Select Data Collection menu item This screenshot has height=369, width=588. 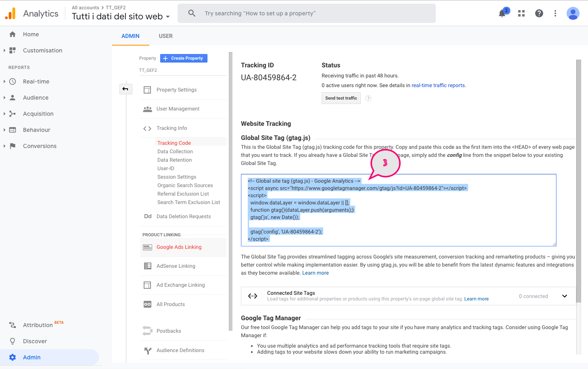175,152
